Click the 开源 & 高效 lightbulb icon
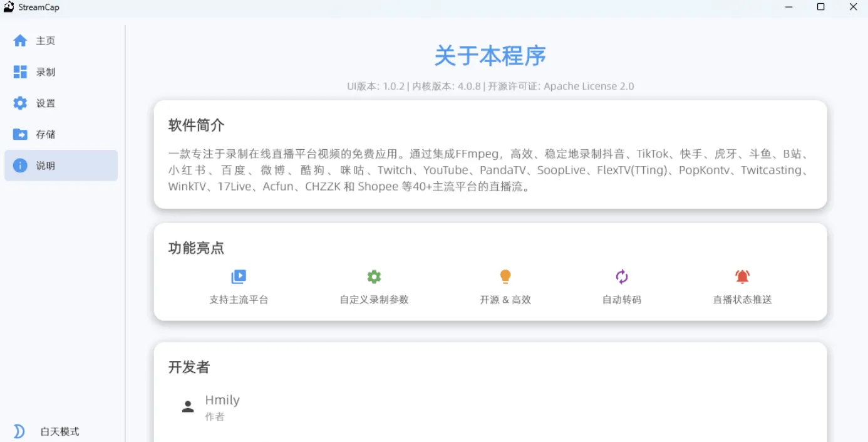868x442 pixels. tap(505, 276)
